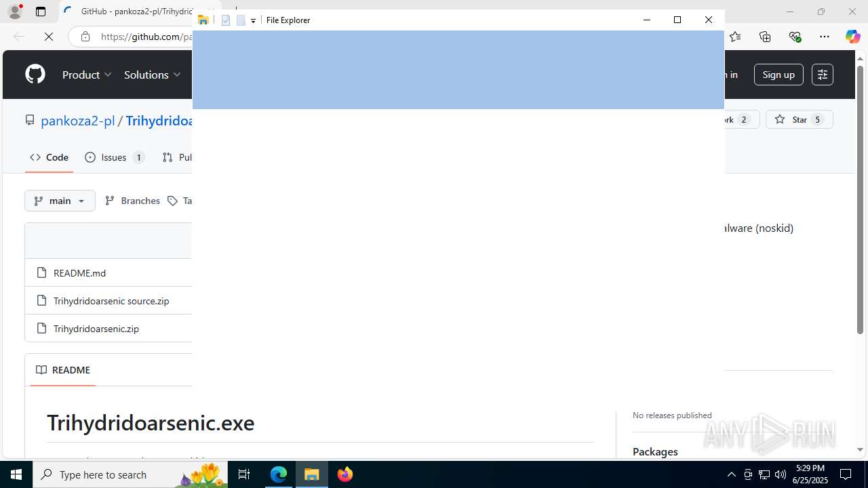This screenshot has width=868, height=488.
Task: Open the notification center icon
Action: pos(846,474)
